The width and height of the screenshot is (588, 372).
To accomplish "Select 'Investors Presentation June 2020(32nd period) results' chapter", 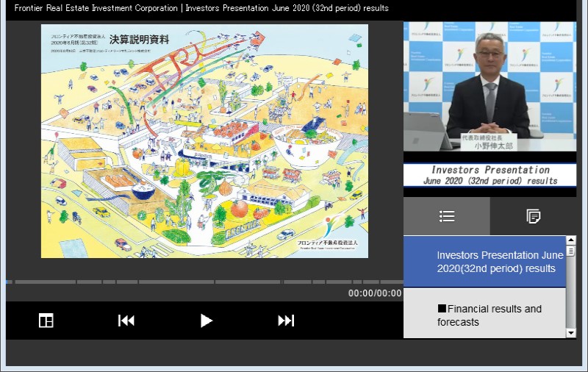I will pyautogui.click(x=484, y=262).
